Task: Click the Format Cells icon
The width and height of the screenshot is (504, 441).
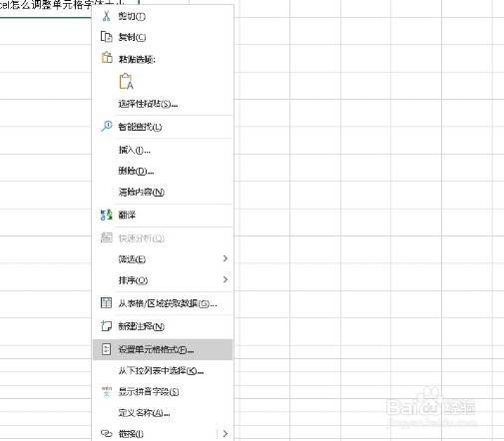Action: [106, 349]
